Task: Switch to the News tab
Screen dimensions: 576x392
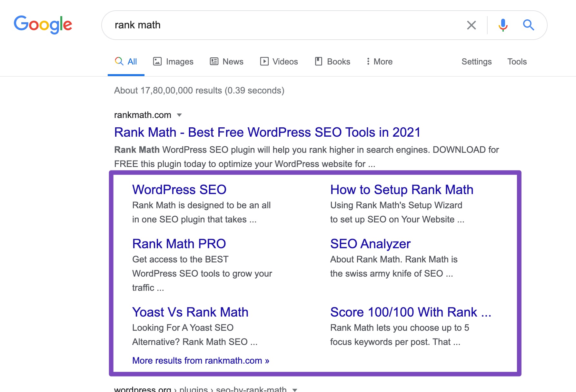Action: 227,62
